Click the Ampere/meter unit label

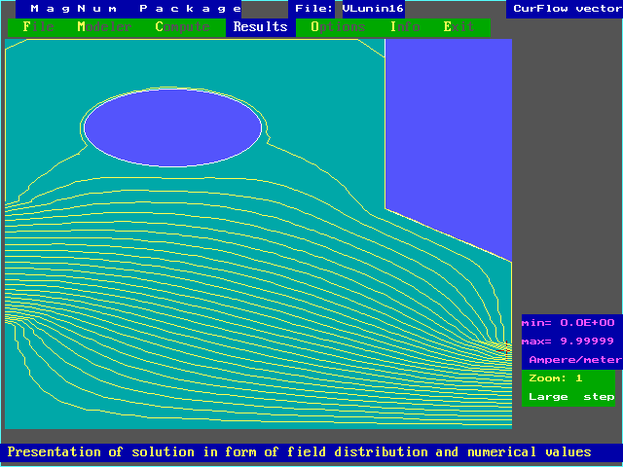(575, 360)
